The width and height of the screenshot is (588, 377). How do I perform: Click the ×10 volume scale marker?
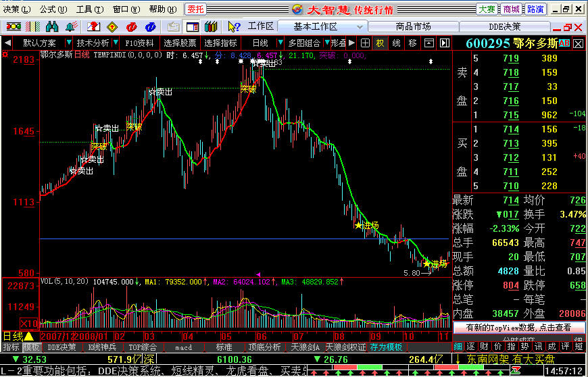(29, 324)
